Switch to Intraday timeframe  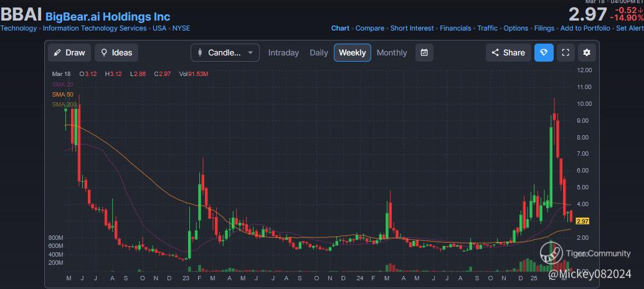(x=283, y=52)
